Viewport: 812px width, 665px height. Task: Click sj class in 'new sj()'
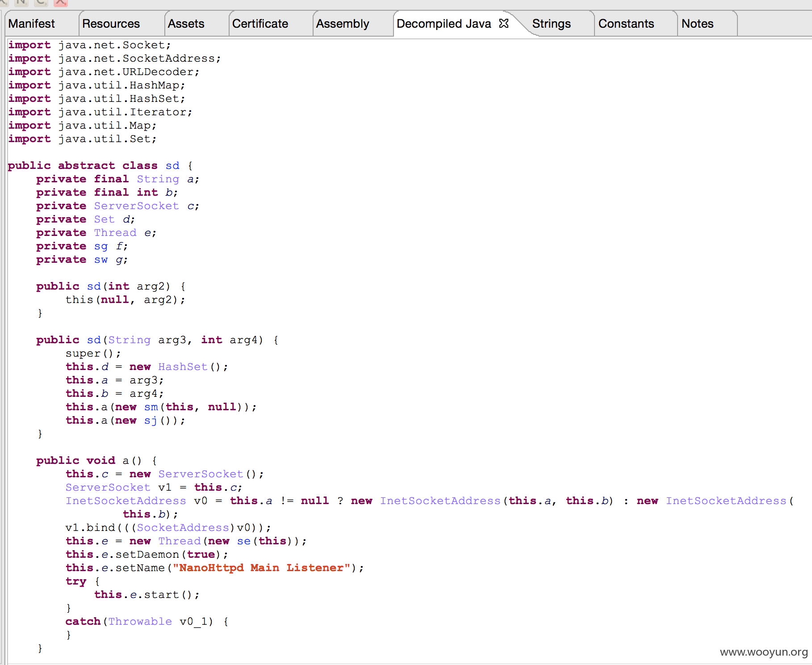click(151, 421)
